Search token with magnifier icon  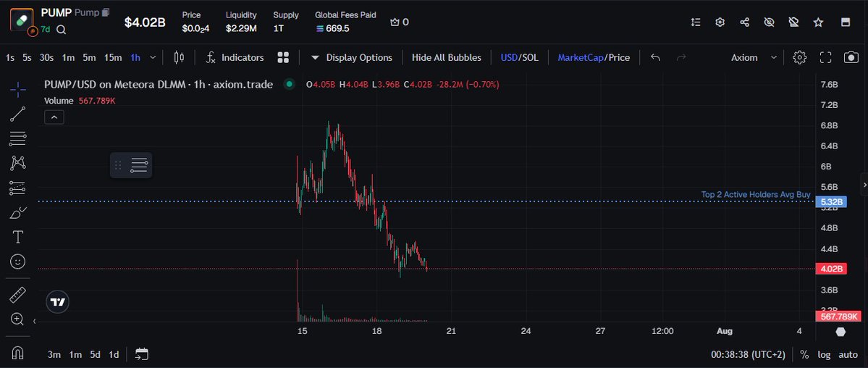coord(62,30)
